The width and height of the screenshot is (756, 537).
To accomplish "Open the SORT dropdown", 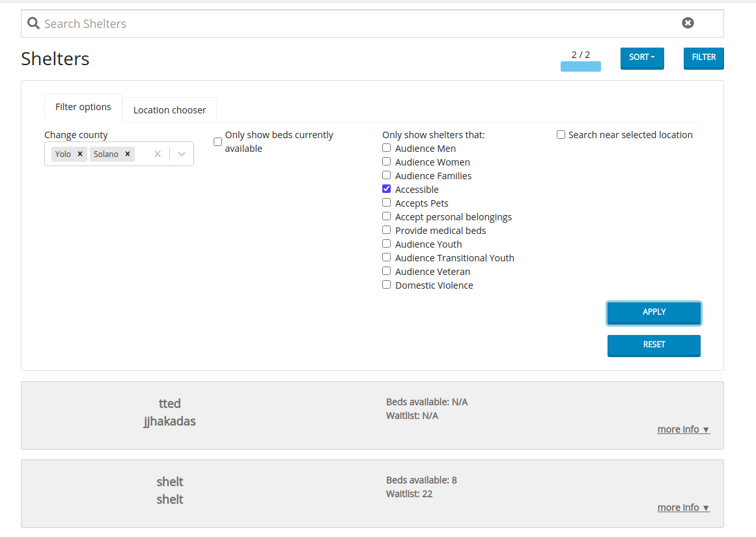I will coord(642,58).
